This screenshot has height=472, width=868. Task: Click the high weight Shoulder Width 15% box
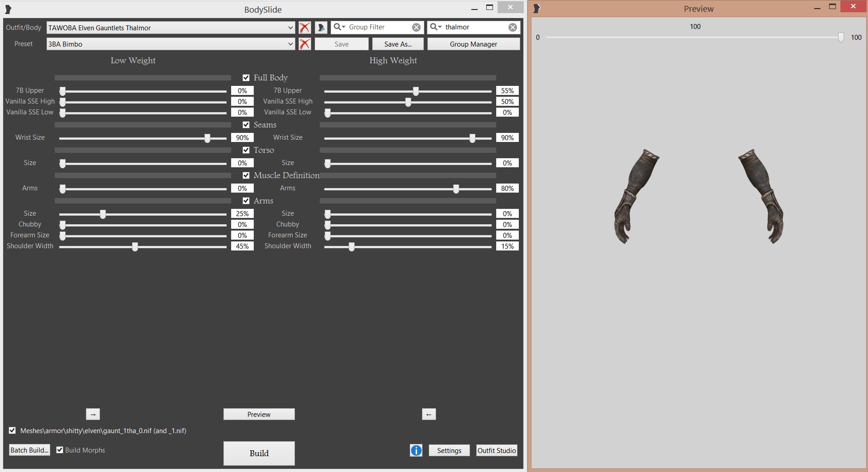pyautogui.click(x=508, y=246)
